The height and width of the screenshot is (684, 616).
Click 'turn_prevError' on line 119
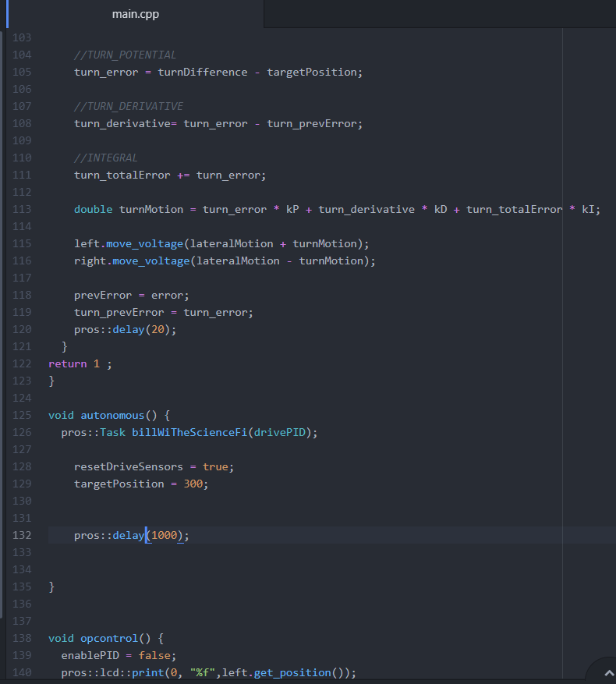pyautogui.click(x=119, y=312)
